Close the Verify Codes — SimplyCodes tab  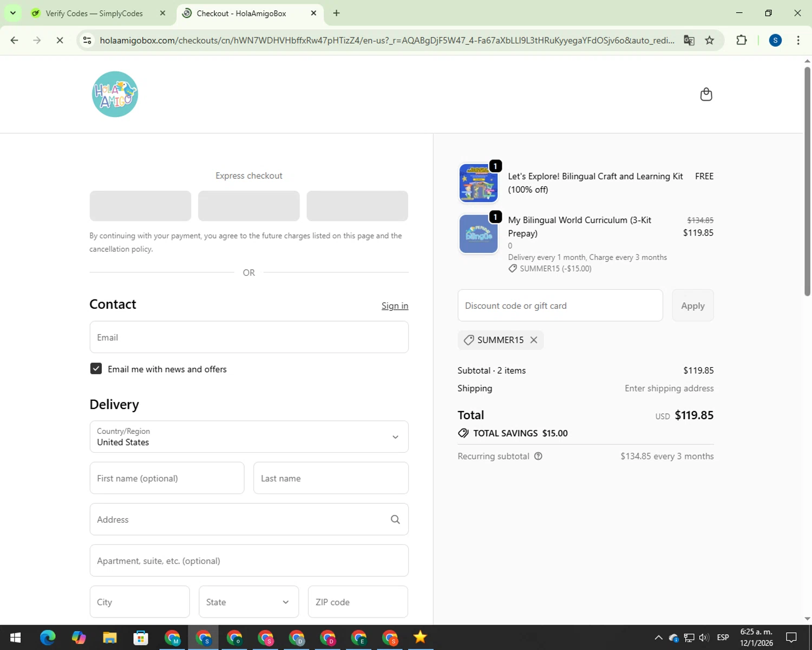(162, 13)
